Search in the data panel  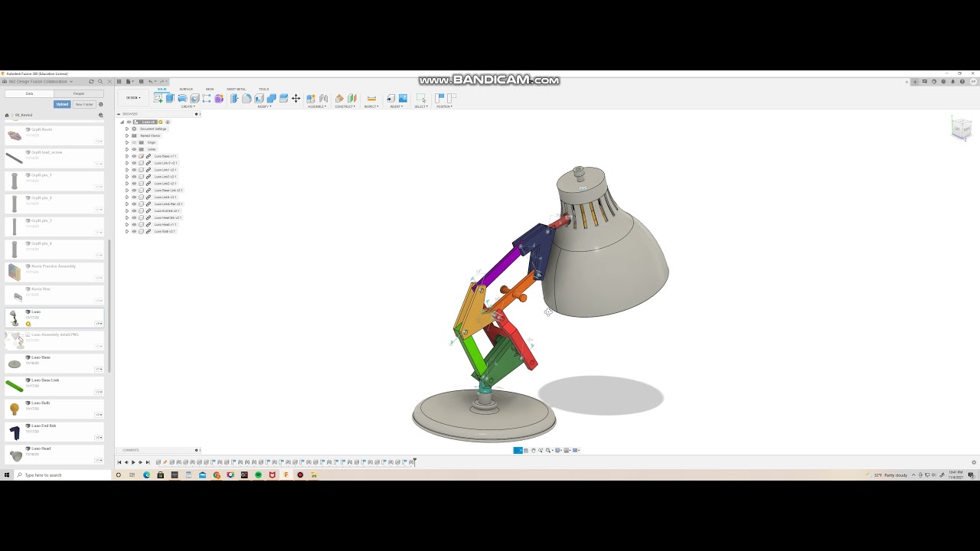point(100,81)
